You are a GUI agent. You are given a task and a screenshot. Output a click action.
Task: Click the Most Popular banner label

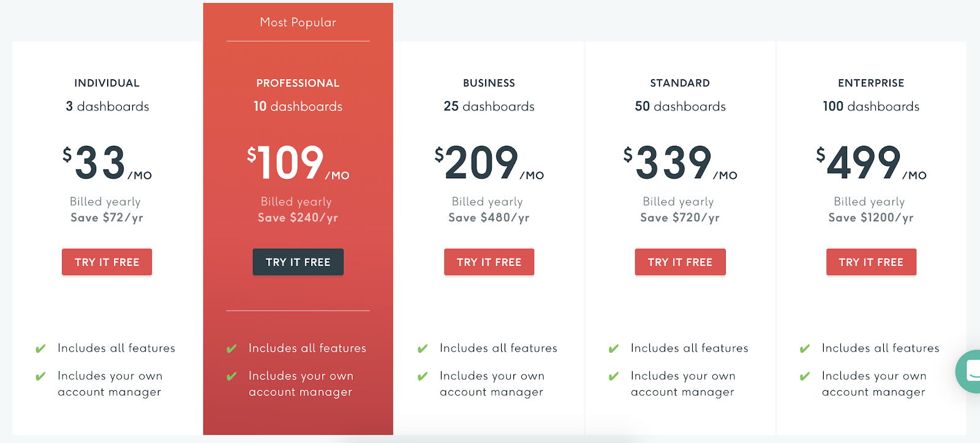click(x=298, y=23)
